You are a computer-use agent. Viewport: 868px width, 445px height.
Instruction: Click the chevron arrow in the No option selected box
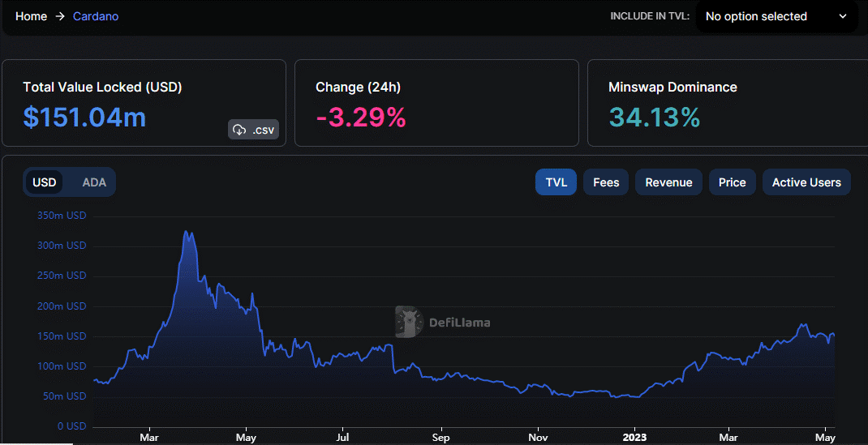tap(843, 16)
